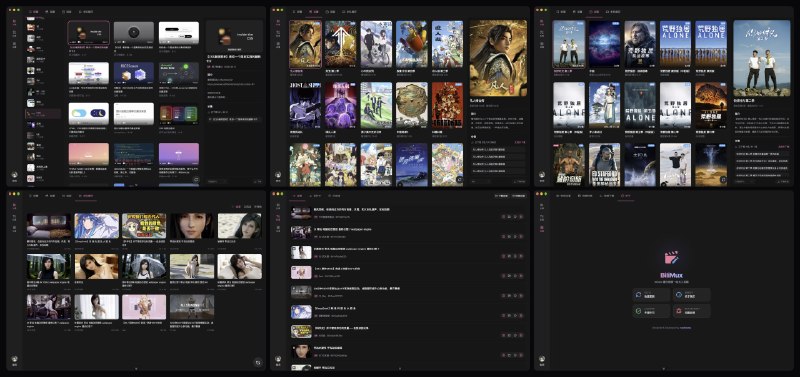Click the green shield card in the BiliMux about window
This screenshot has width=800, height=377.
coord(651,311)
